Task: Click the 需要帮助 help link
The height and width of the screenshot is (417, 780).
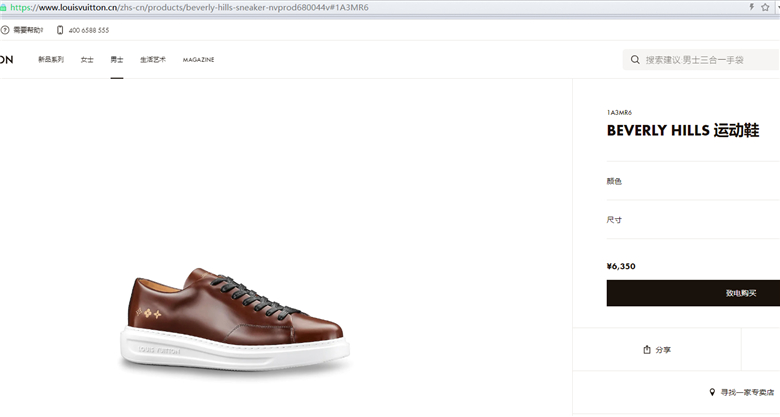Action: (28, 30)
